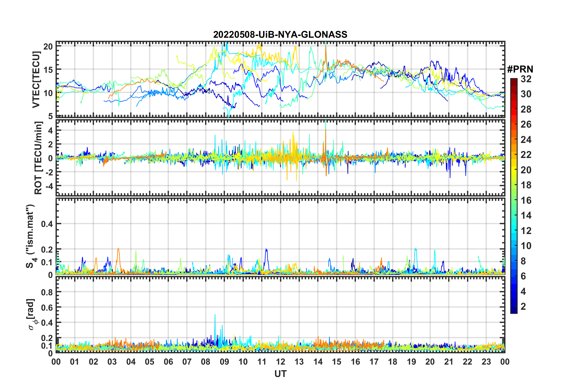Click the colorbar tick label 2
Image resolution: width=561 pixels, height=392 pixels.
tap(523, 307)
